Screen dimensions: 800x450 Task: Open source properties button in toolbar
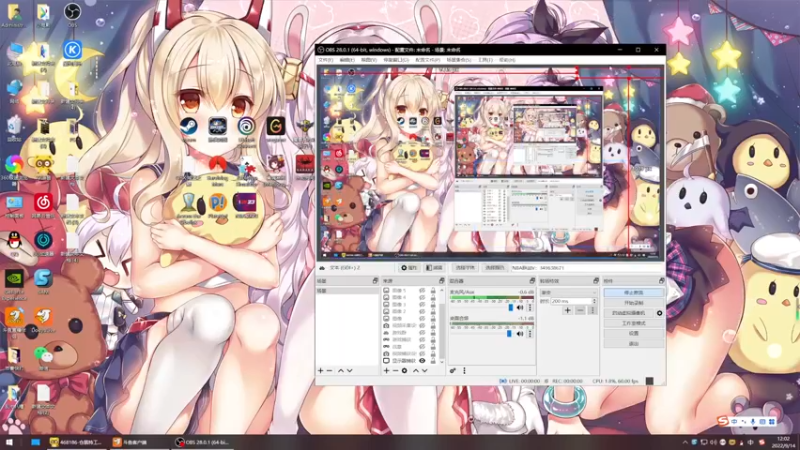tap(409, 268)
